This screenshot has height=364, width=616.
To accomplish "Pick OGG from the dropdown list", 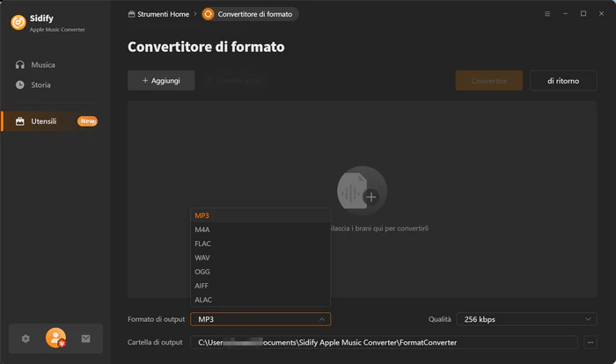I will point(260,272).
